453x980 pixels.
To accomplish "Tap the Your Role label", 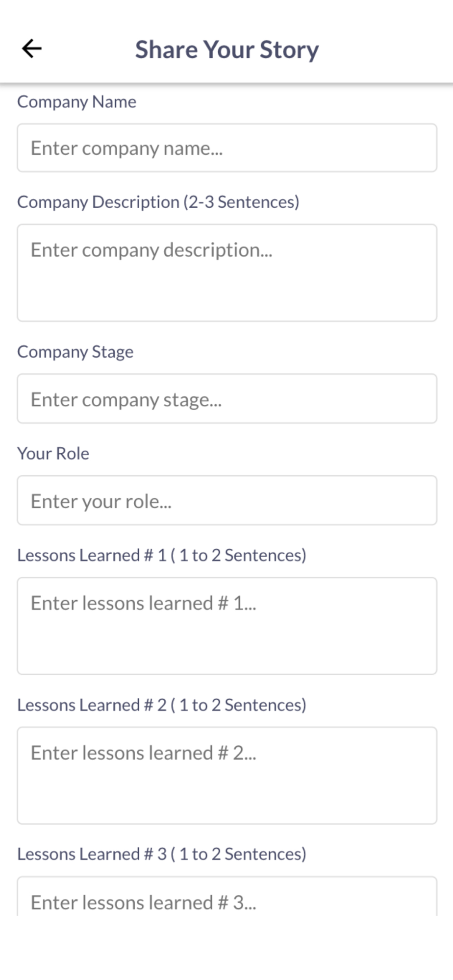I will 53,454.
